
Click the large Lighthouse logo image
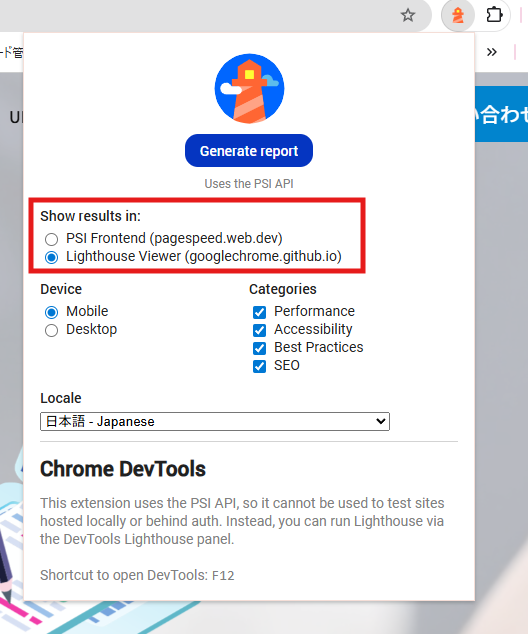point(249,89)
